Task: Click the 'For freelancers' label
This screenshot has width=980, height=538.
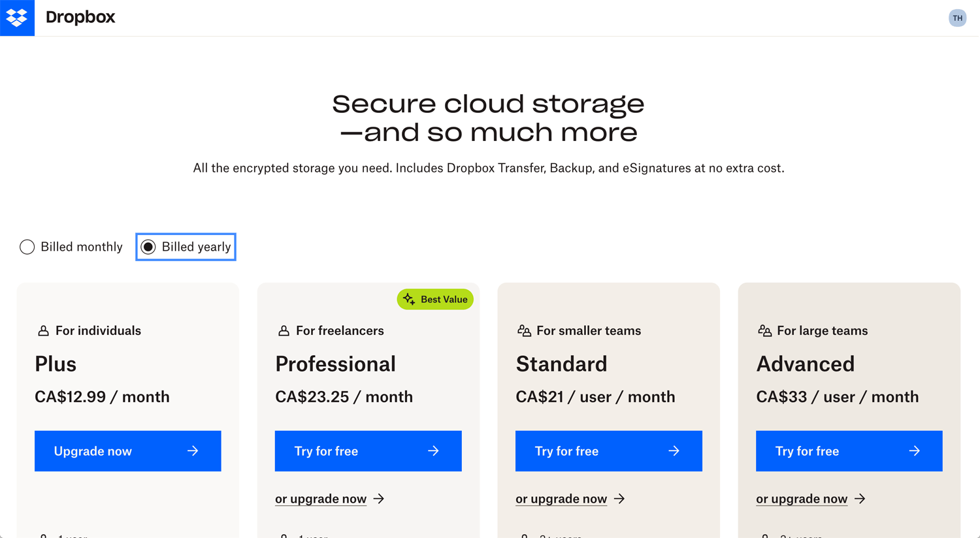Action: (x=340, y=331)
